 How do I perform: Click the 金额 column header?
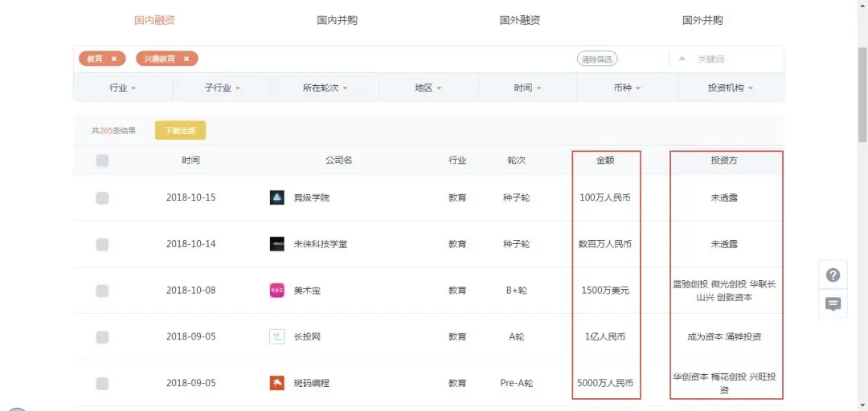[605, 161]
